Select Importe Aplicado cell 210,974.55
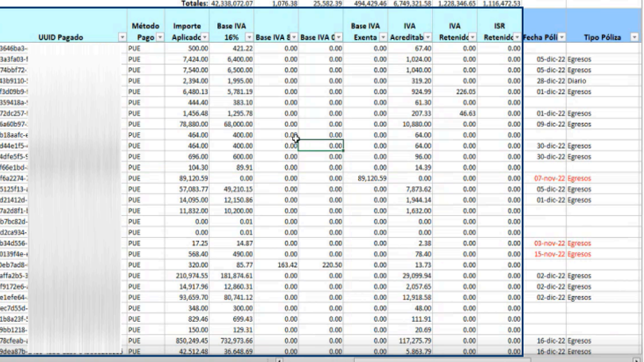The width and height of the screenshot is (644, 362). point(187,276)
